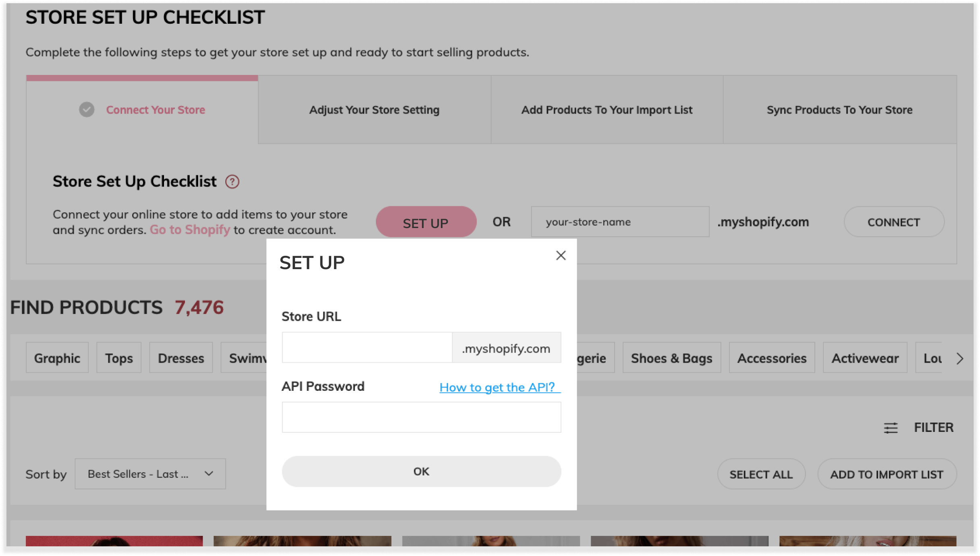Open filter options using the sliders icon
The width and height of the screenshot is (980, 556).
[x=891, y=427]
